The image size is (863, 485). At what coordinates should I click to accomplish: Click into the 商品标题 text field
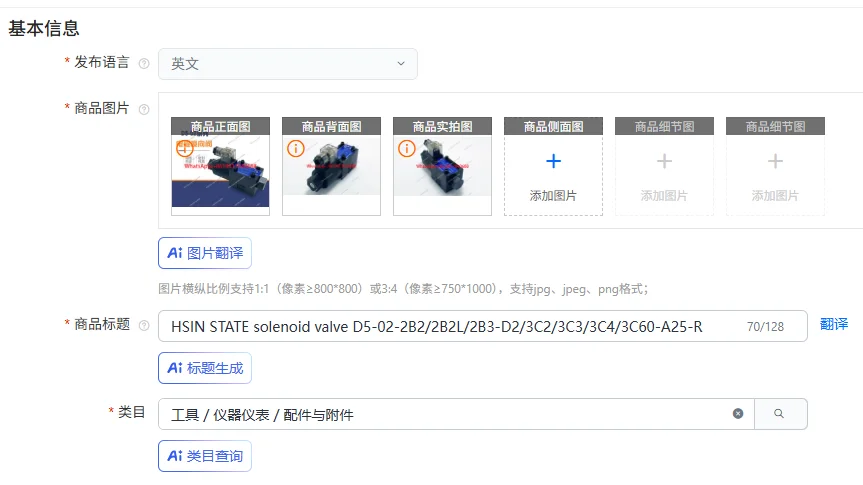pos(483,326)
